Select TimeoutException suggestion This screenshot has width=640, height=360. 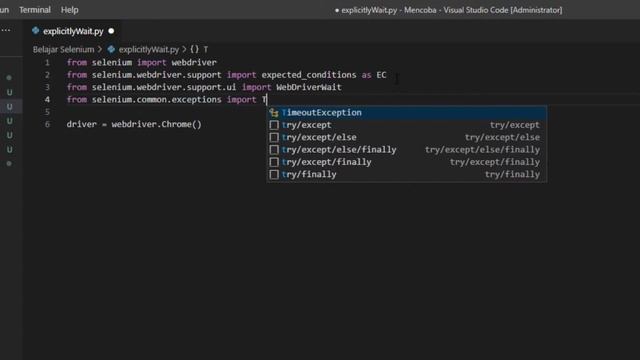(x=407, y=112)
